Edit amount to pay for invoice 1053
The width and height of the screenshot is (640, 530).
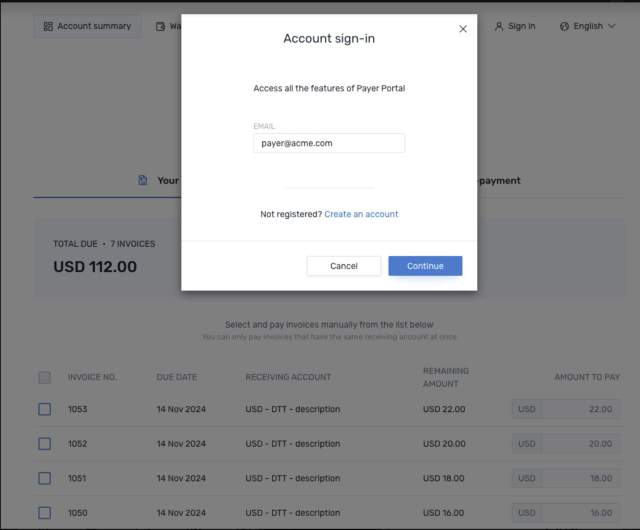pyautogui.click(x=580, y=409)
